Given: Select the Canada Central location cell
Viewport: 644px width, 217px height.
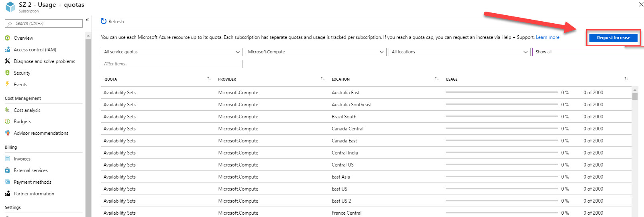Looking at the screenshot, I should [x=347, y=129].
